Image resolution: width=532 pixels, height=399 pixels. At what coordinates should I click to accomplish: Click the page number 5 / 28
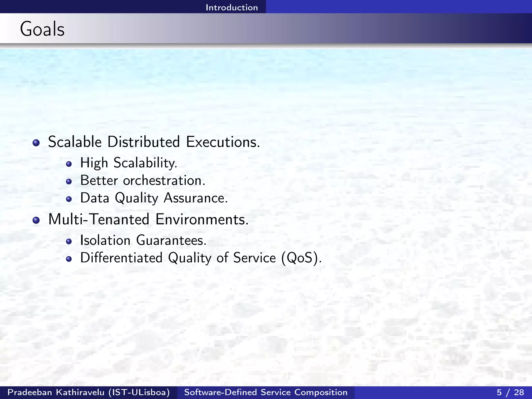(x=510, y=392)
